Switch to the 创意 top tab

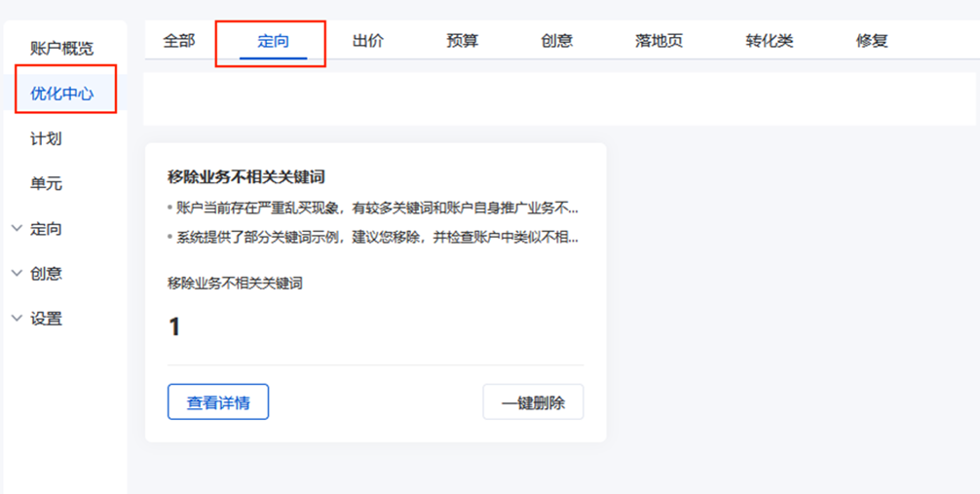pyautogui.click(x=557, y=41)
